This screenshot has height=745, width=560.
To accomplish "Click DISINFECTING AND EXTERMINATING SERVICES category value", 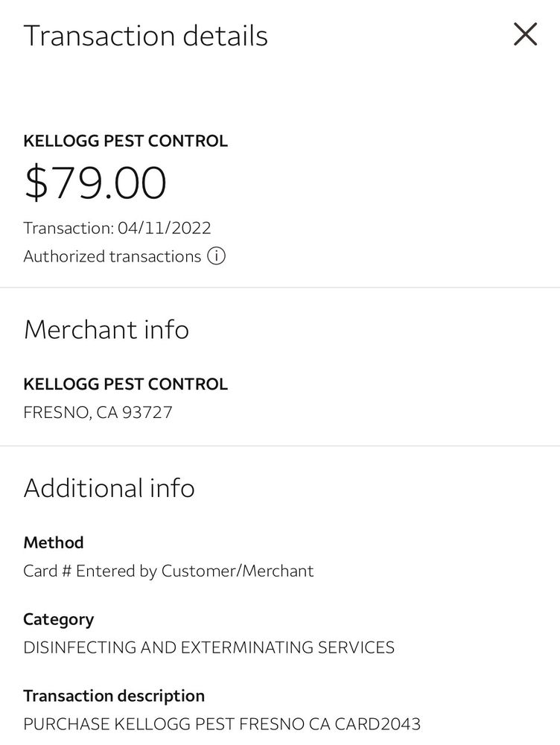I will click(x=209, y=647).
